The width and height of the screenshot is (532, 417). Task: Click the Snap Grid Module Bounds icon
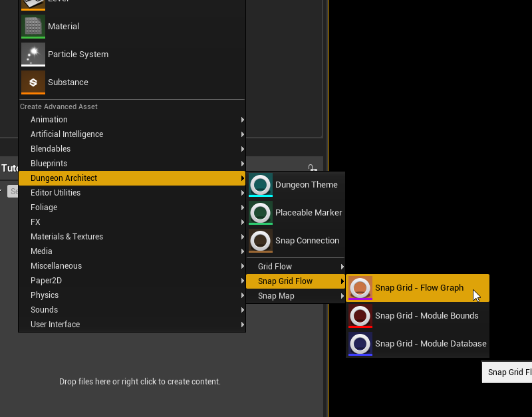pyautogui.click(x=360, y=316)
